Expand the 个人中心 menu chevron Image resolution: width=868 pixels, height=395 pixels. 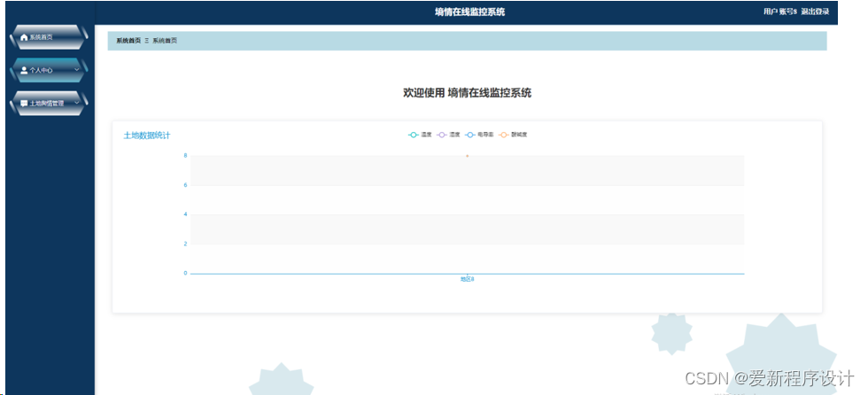(x=76, y=70)
